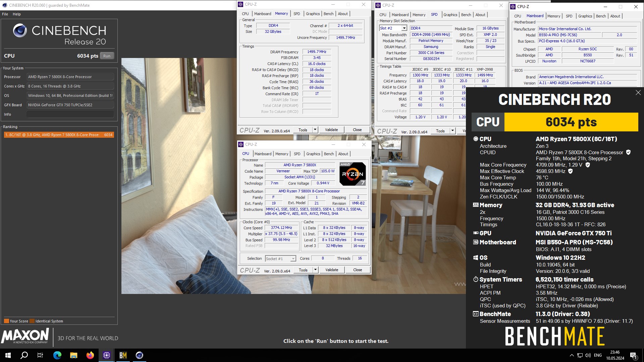Show hidden system tray icons
The height and width of the screenshot is (362, 644).
572,355
